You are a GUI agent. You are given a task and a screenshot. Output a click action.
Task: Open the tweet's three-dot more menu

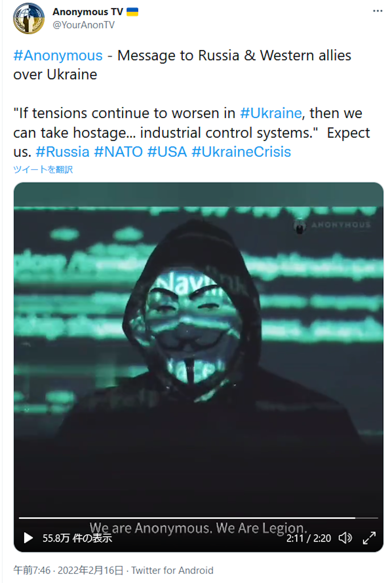[x=378, y=11]
